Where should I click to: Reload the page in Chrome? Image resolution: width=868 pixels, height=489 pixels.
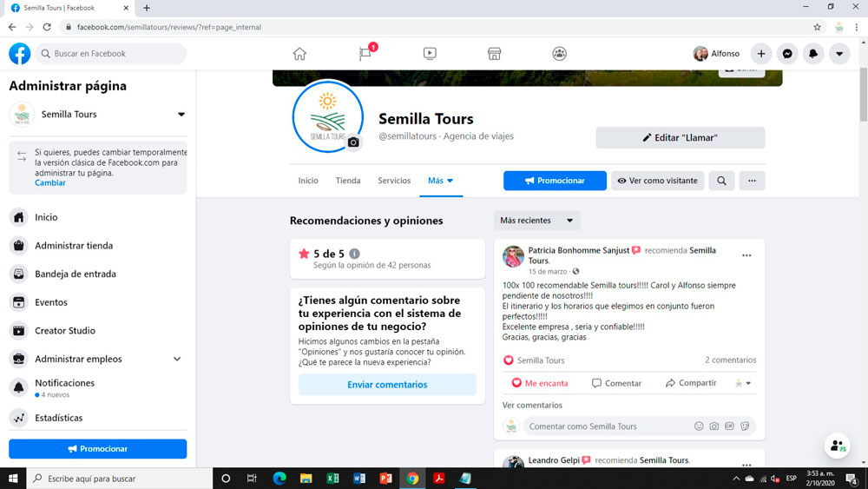(x=47, y=27)
